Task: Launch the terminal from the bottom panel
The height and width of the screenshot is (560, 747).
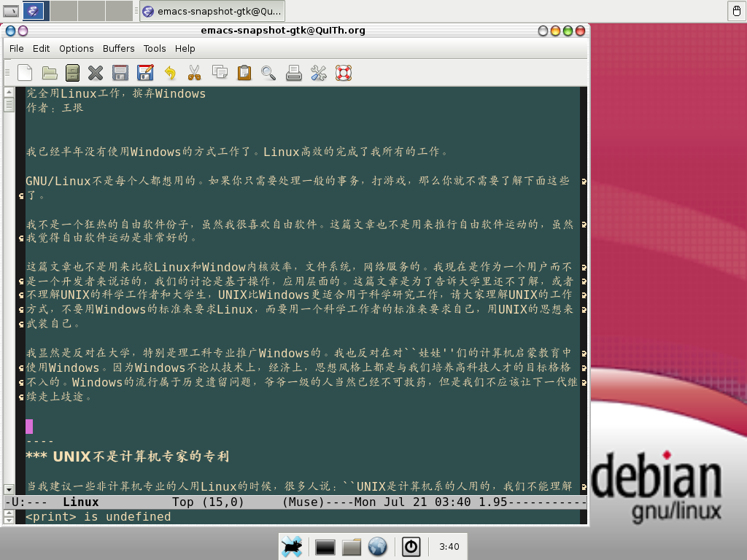Action: coord(325,547)
